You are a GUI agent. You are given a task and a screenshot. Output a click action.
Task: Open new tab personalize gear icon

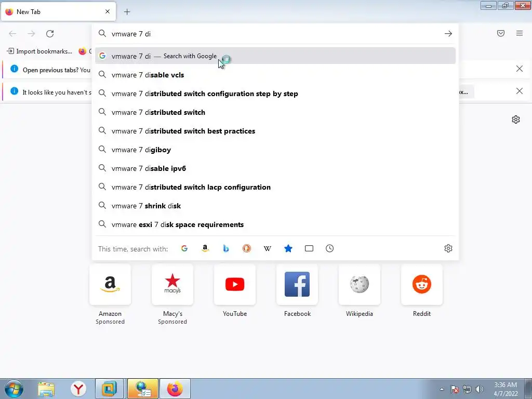click(516, 119)
